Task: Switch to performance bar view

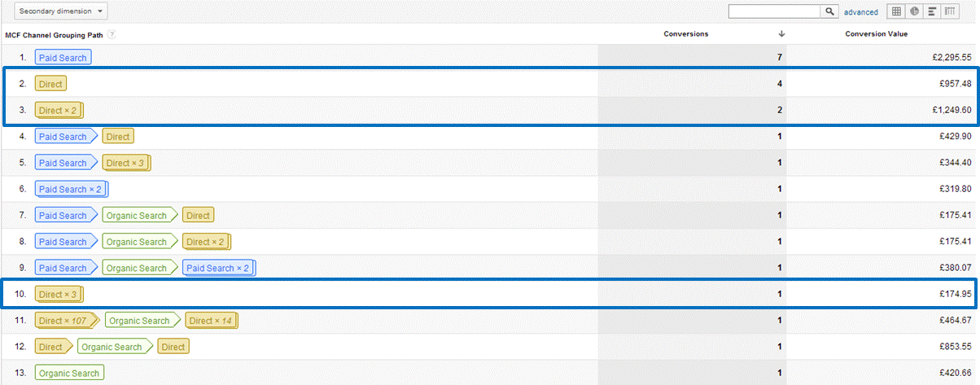Action: [x=931, y=11]
